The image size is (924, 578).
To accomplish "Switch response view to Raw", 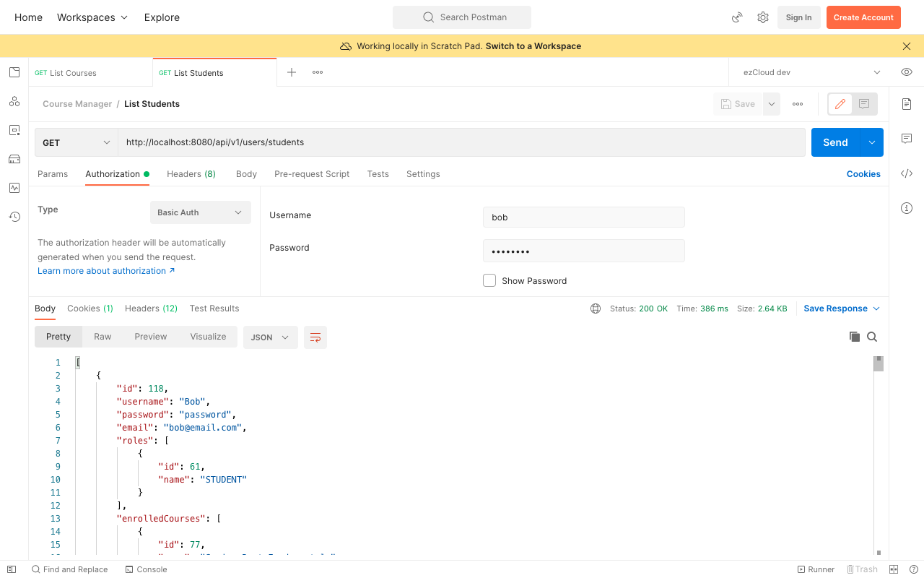I will pyautogui.click(x=103, y=337).
